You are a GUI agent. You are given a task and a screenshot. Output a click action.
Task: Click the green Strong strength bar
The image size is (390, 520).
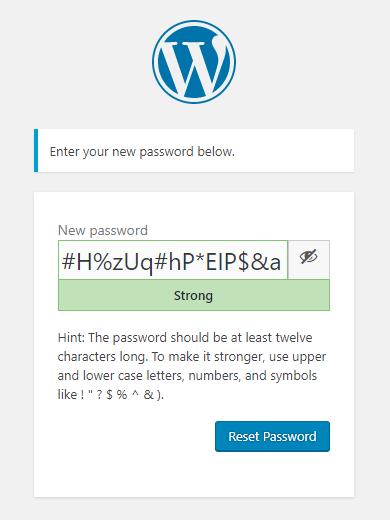tap(194, 295)
